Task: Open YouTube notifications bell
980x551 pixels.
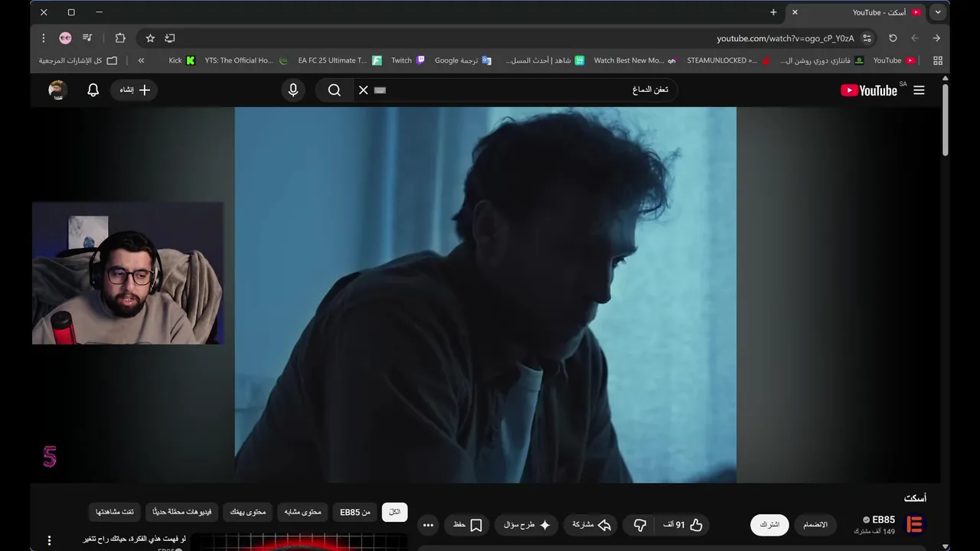Action: pyautogui.click(x=93, y=90)
